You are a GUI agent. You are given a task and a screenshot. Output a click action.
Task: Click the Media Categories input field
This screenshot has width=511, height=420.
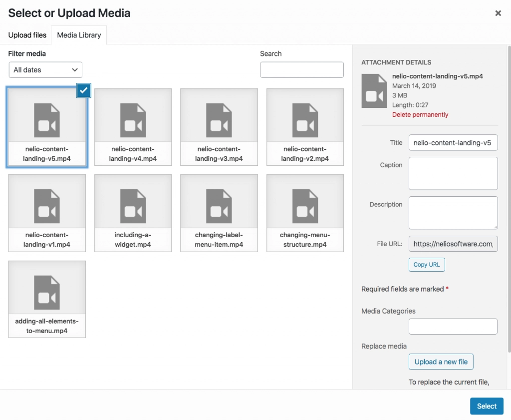453,327
